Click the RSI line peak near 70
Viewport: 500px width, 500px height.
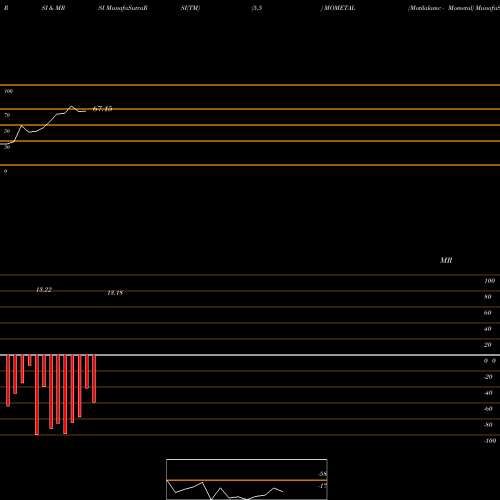click(x=71, y=106)
